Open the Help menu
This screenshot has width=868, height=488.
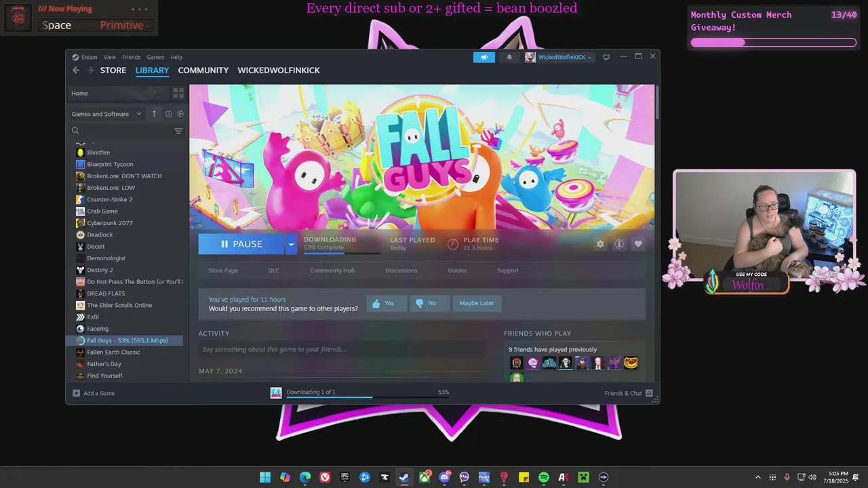176,57
